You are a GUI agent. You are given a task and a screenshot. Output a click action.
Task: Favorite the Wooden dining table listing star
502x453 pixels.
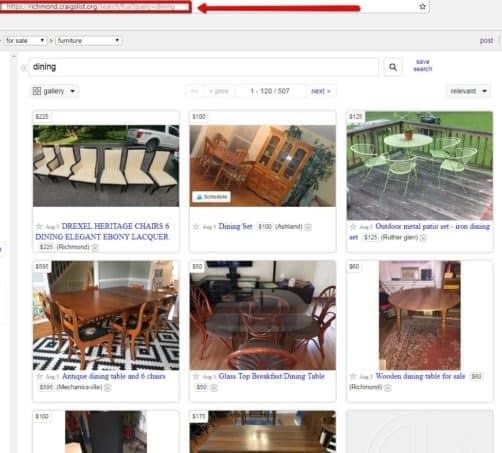(x=353, y=376)
